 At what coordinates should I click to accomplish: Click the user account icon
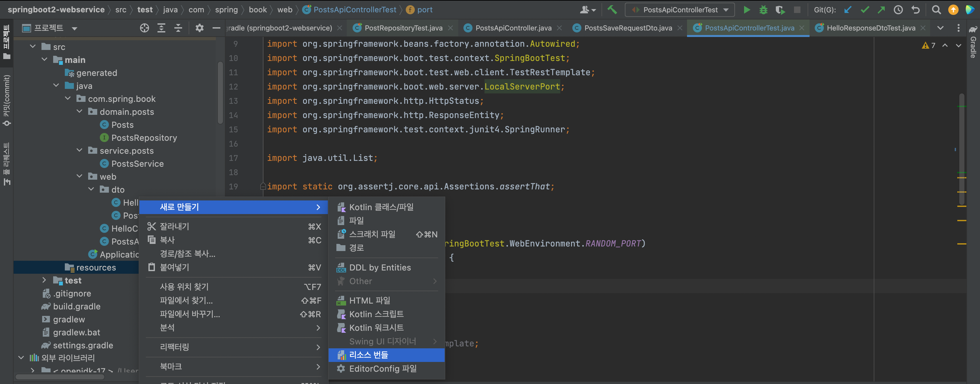[588, 10]
